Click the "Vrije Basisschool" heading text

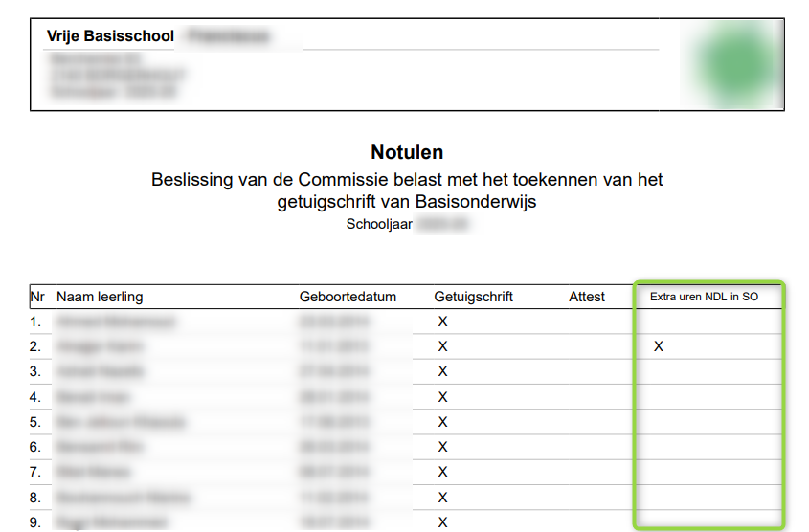tap(110, 36)
